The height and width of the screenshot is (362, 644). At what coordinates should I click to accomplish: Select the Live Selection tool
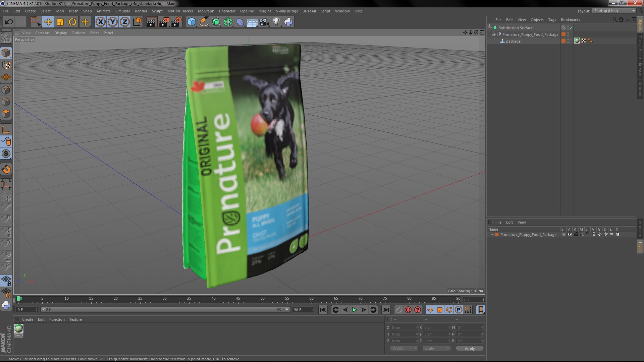(x=35, y=22)
